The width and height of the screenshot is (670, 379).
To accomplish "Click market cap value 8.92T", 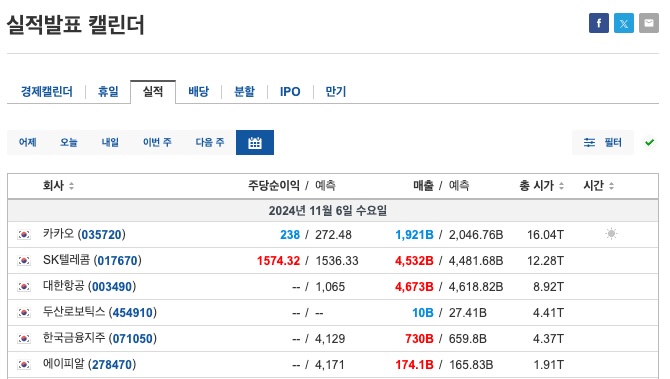I will [548, 287].
